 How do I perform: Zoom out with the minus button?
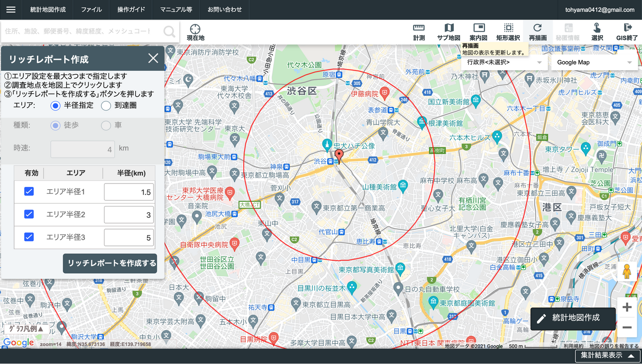(x=627, y=328)
